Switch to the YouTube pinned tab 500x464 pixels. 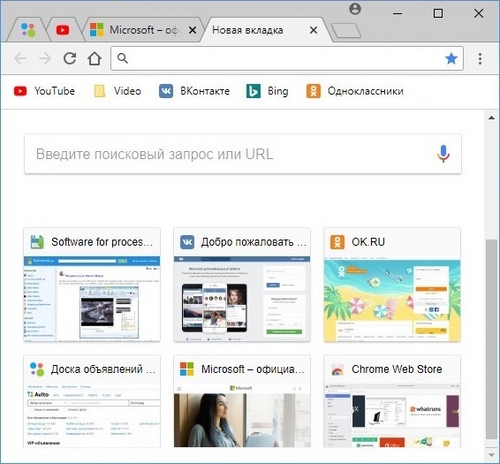[63, 30]
